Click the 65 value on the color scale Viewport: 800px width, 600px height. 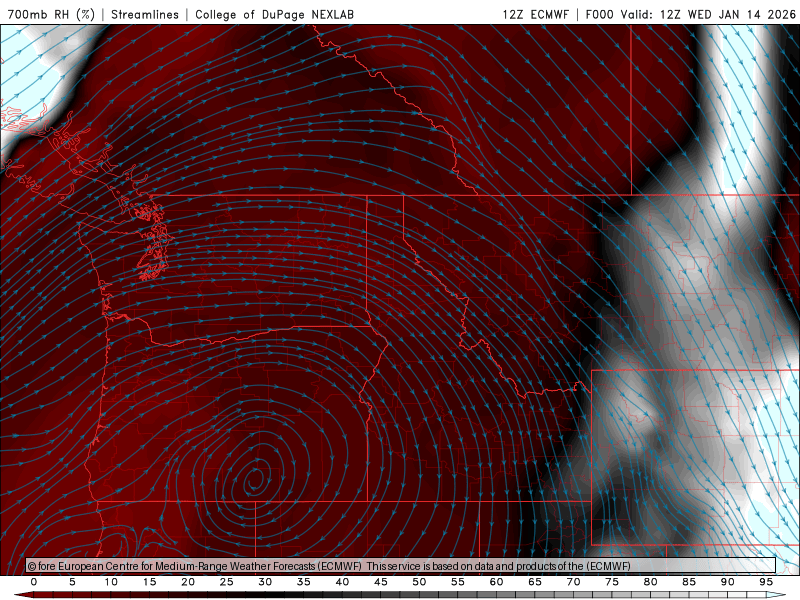click(x=535, y=582)
